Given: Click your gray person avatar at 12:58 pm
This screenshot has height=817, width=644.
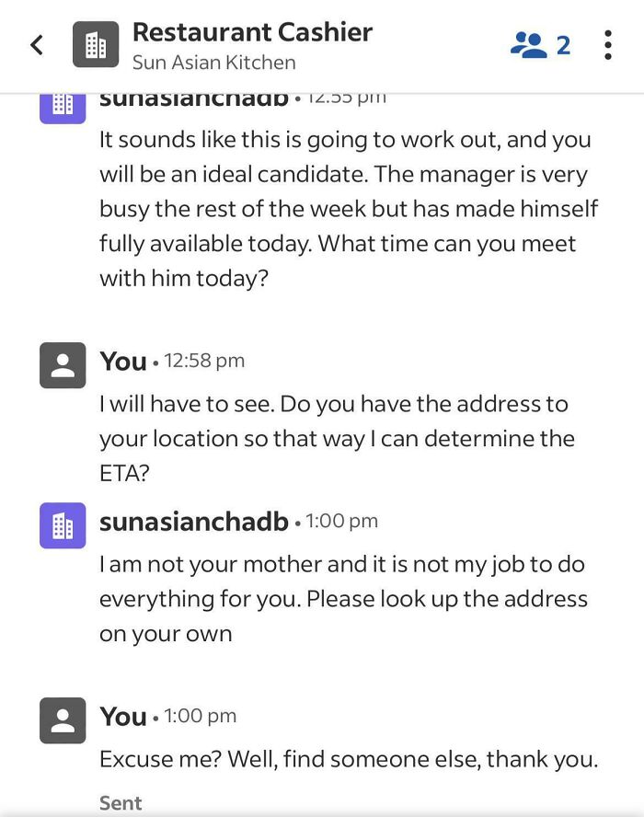Looking at the screenshot, I should tap(63, 362).
